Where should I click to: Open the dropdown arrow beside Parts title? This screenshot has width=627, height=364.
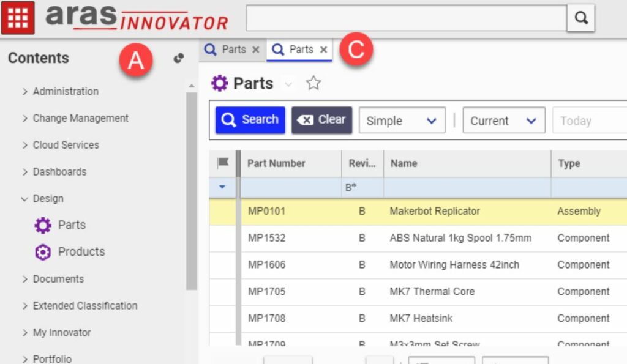[x=288, y=84]
